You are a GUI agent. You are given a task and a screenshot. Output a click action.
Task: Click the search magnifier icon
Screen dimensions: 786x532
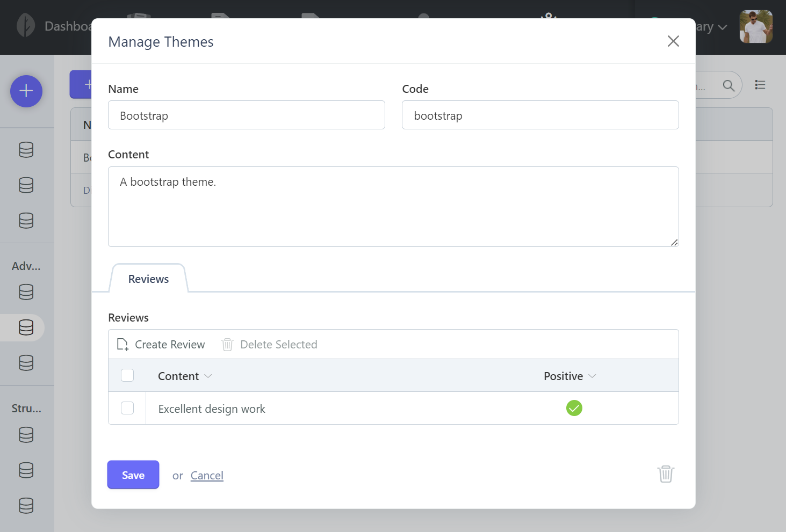pyautogui.click(x=729, y=85)
